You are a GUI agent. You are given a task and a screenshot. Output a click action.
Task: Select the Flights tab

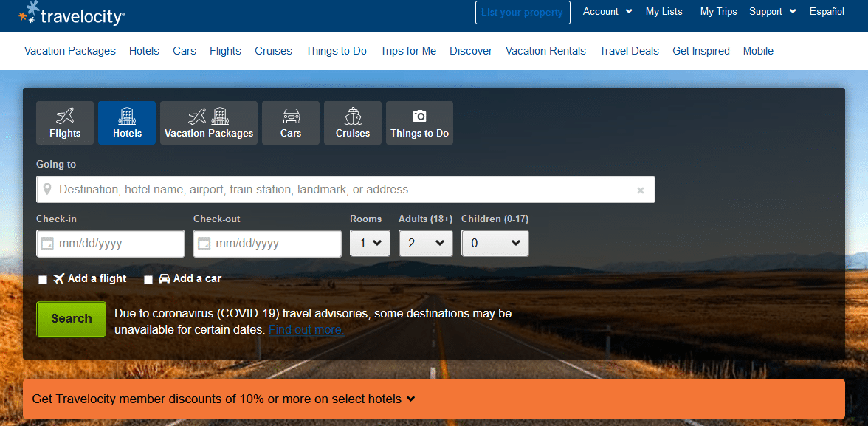(65, 123)
